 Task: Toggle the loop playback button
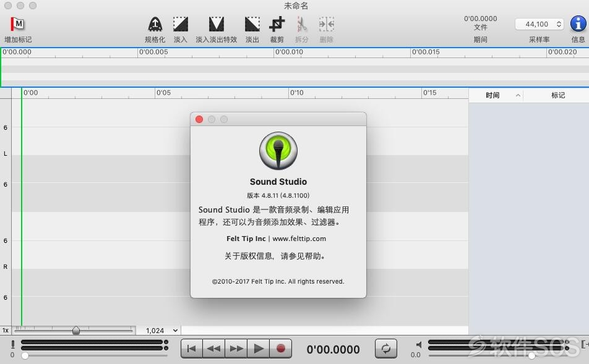[x=386, y=349]
